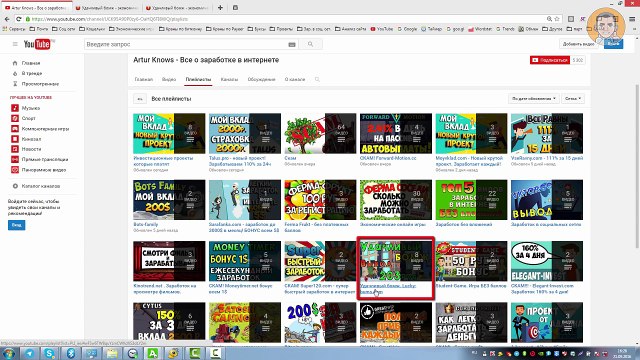Switch to the О канале tab
The width and height of the screenshot is (640, 360).
pyautogui.click(x=295, y=79)
